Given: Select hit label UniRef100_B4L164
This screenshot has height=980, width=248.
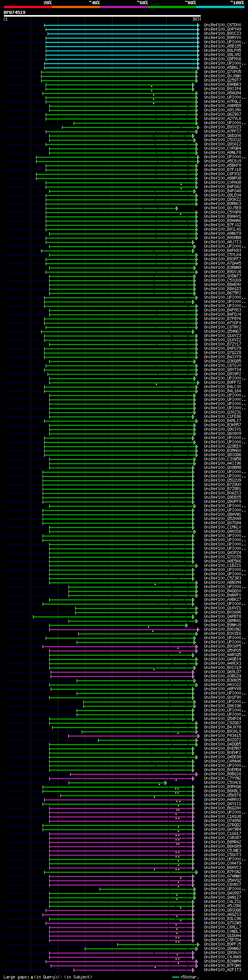Looking at the screenshot, I should [222, 391].
